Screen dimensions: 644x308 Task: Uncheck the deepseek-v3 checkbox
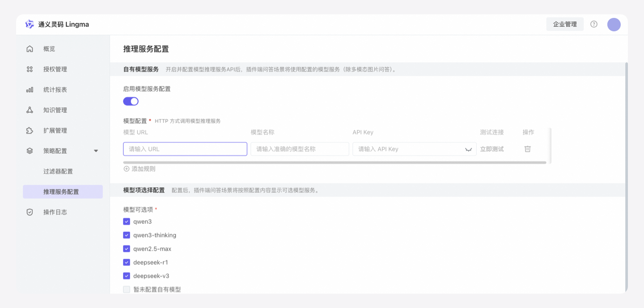(x=127, y=276)
